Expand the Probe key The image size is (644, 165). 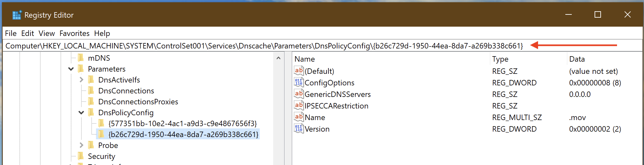point(81,145)
